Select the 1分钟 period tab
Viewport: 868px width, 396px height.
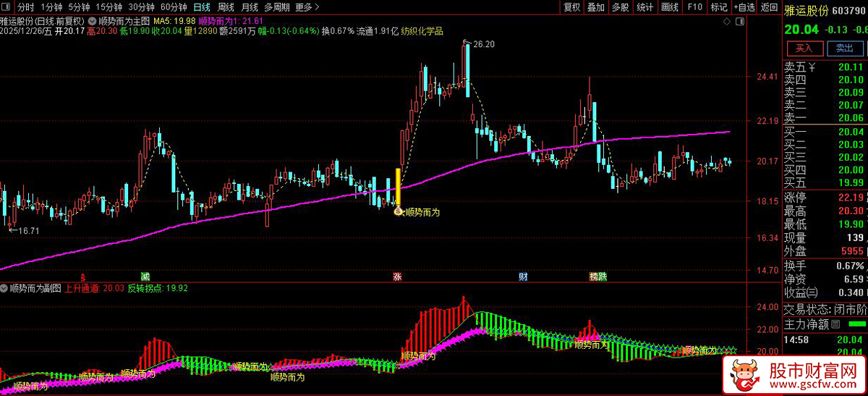[51, 7]
